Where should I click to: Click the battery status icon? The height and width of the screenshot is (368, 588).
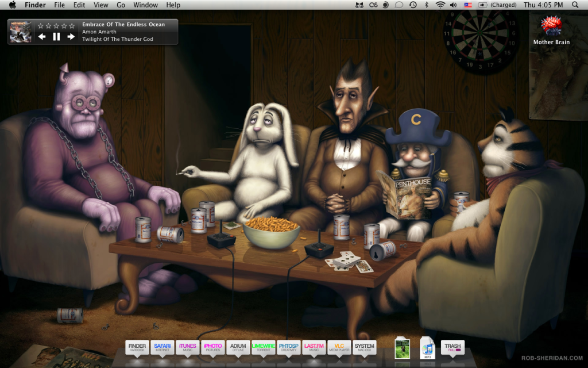[x=482, y=5]
